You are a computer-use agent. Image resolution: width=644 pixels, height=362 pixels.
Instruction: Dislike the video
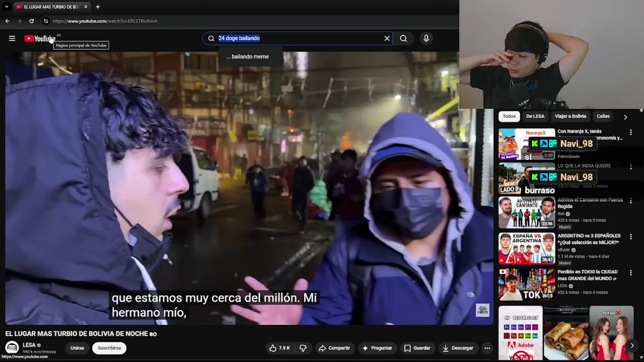click(303, 348)
